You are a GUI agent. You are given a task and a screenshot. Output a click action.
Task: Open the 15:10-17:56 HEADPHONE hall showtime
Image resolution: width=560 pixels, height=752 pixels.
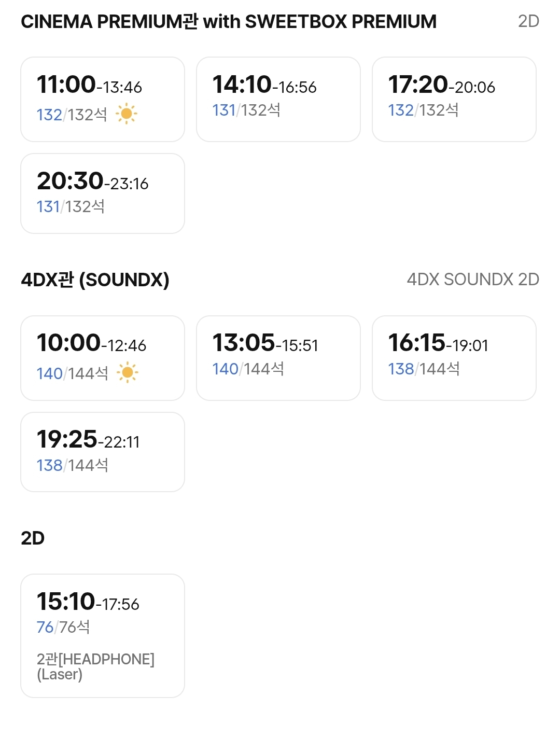[103, 635]
